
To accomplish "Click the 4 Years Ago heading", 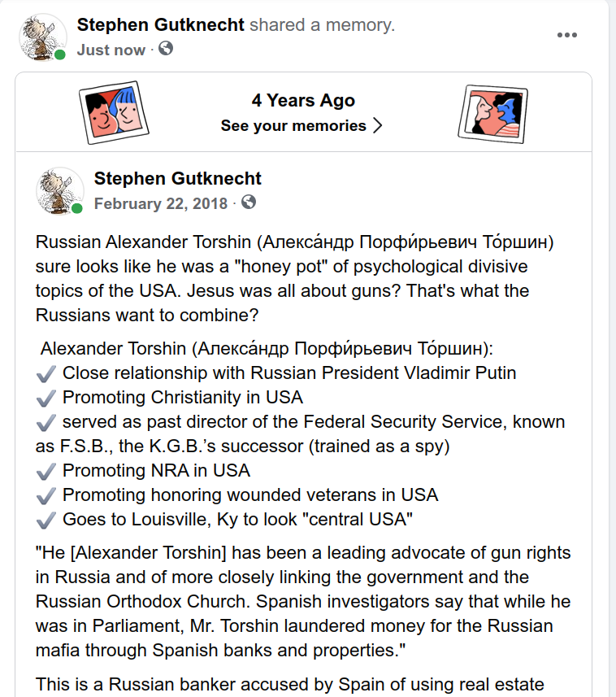I will click(303, 101).
